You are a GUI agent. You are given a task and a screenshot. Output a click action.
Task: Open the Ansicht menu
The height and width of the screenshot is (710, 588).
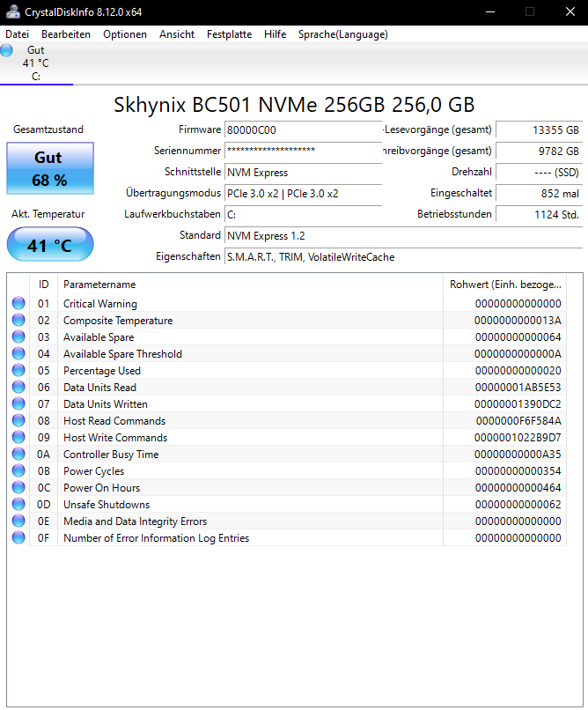click(177, 34)
